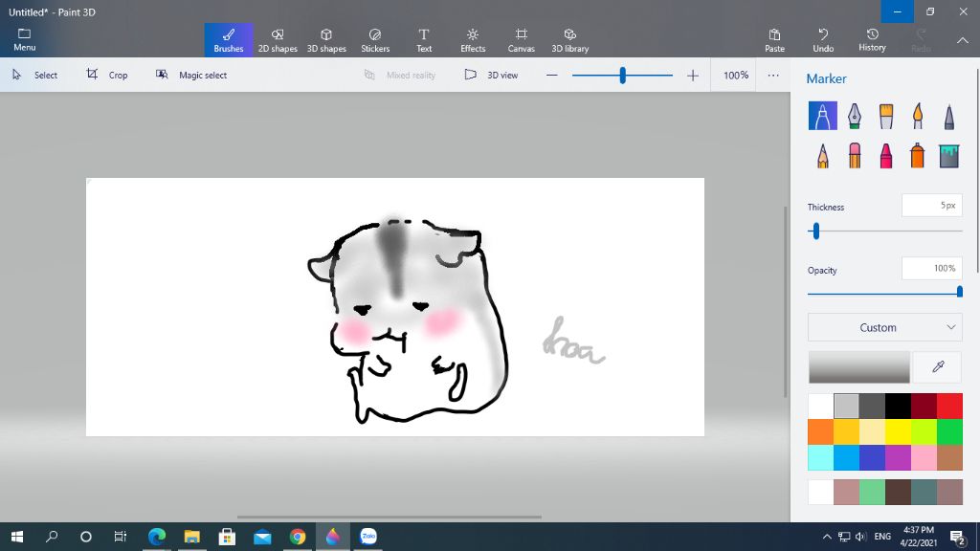Viewport: 980px width, 551px height.
Task: Open the Stickers tab
Action: pos(375,40)
